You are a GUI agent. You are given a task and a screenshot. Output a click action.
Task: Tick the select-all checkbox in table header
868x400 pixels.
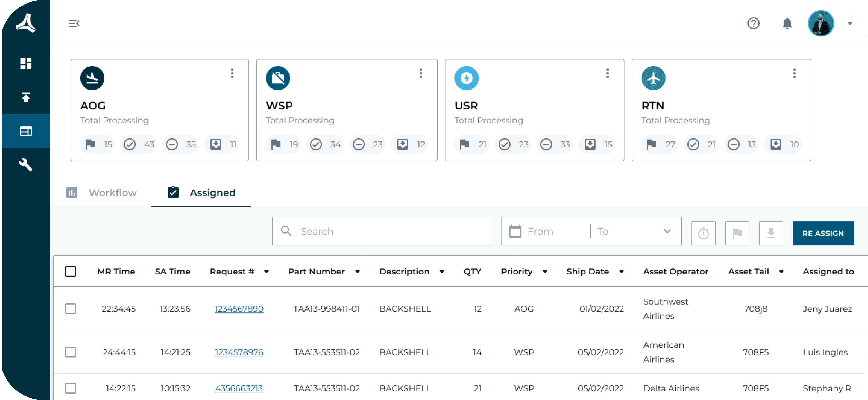pos(70,271)
